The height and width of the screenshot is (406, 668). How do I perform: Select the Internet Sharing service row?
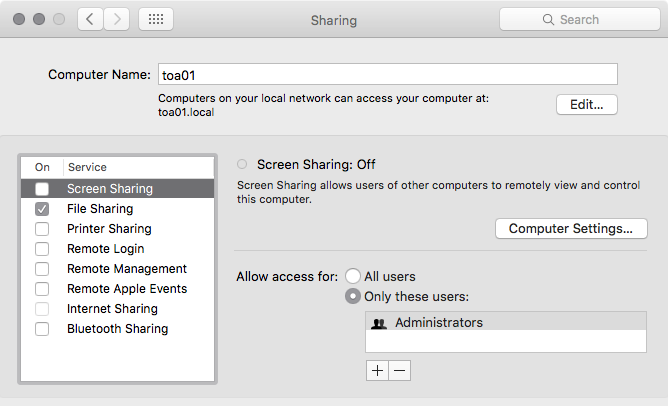click(118, 309)
